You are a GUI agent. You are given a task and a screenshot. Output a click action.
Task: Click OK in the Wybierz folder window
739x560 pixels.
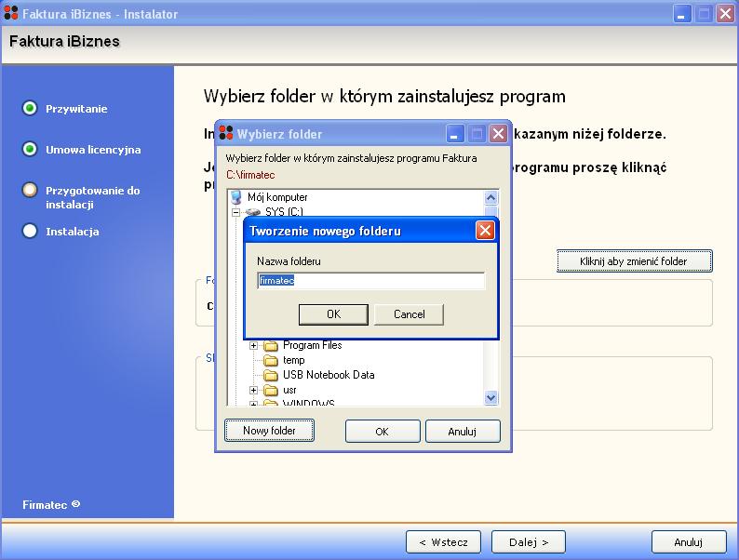[383, 432]
